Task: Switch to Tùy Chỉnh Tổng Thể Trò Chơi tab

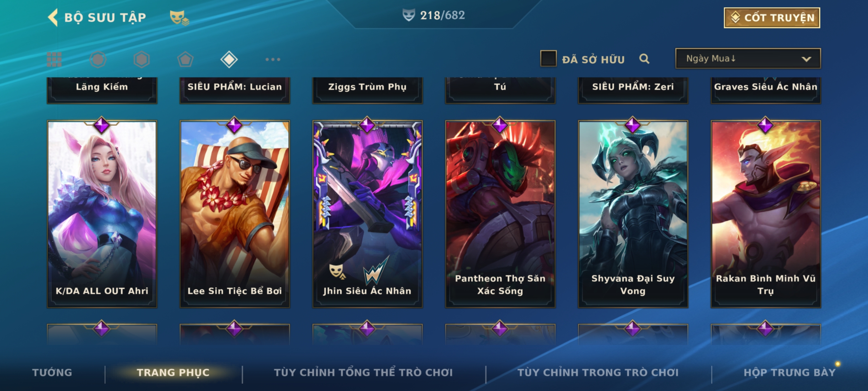Action: coord(363,373)
